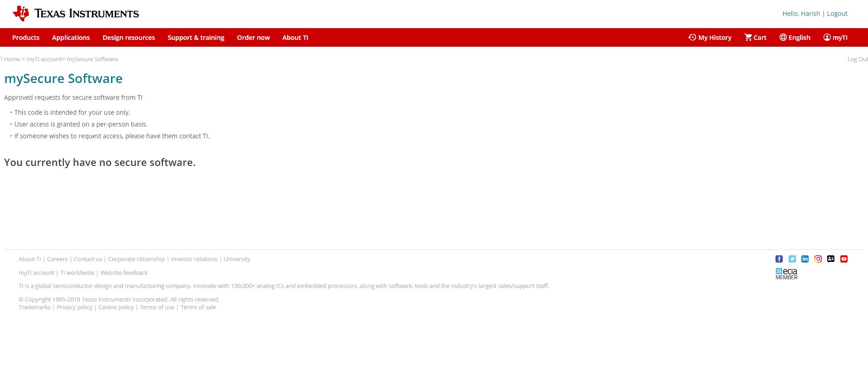Open Investor relations footer link
Screen dimensions: 868x375
[x=194, y=259]
